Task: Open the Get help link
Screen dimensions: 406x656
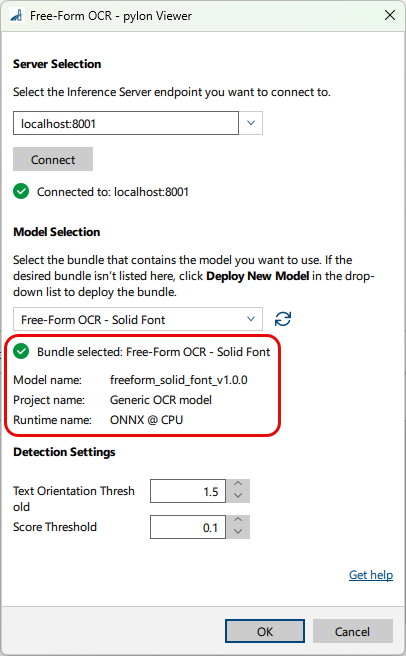Action: (371, 575)
